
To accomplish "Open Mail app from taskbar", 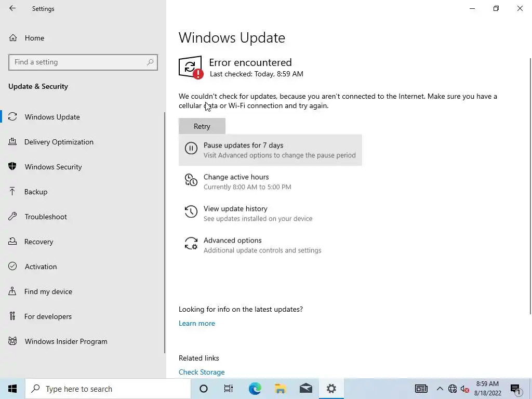I will click(305, 389).
